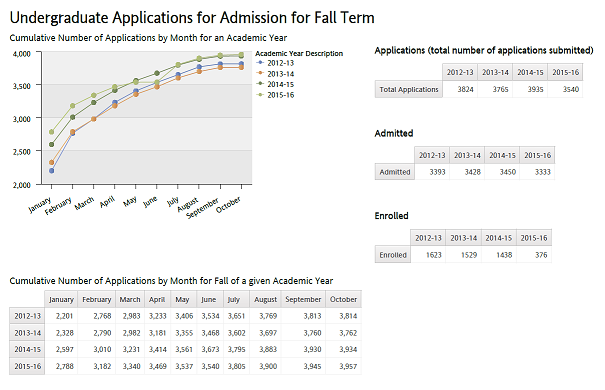
Task: Select the 2014-15 legend entry
Action: pyautogui.click(x=275, y=84)
